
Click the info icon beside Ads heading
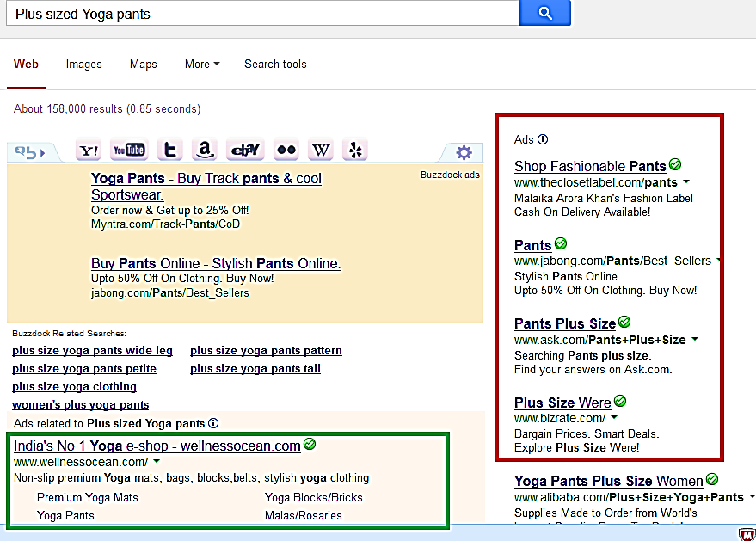point(543,139)
